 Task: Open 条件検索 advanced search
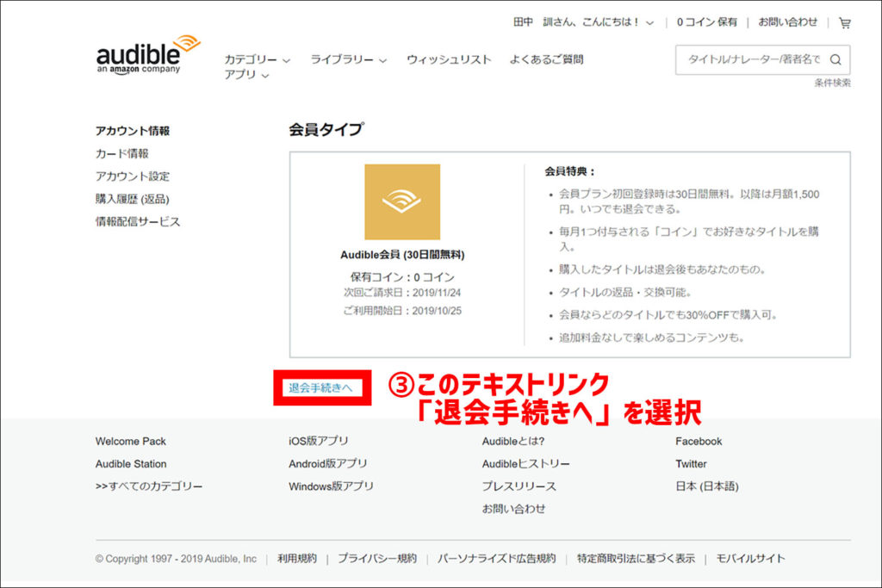point(833,84)
